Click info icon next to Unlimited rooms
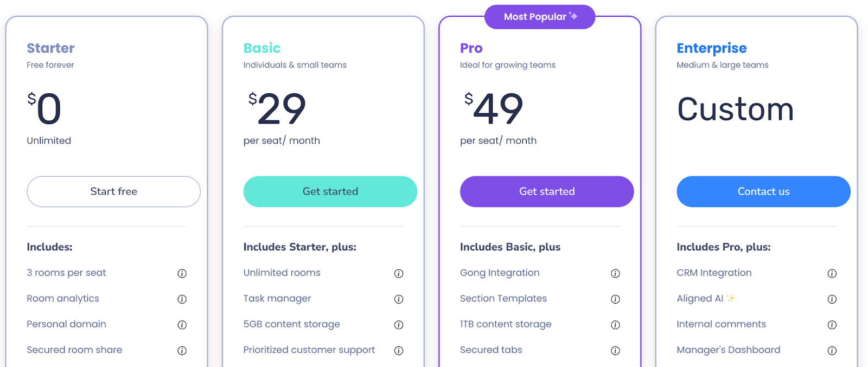Image resolution: width=868 pixels, height=367 pixels. 399,273
